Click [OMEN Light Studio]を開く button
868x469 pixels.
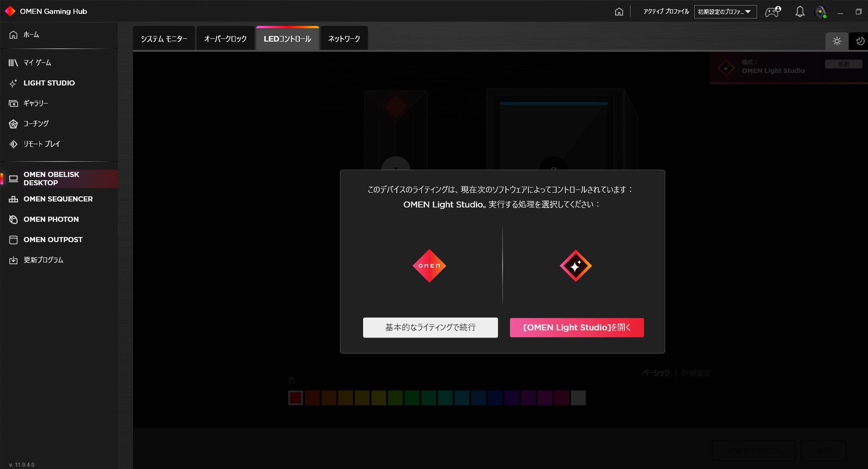[577, 327]
